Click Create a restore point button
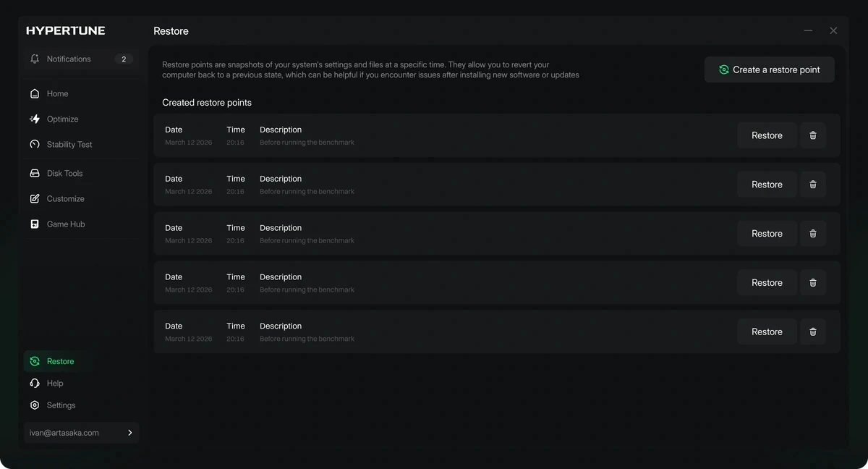This screenshot has height=469, width=868. pyautogui.click(x=770, y=69)
